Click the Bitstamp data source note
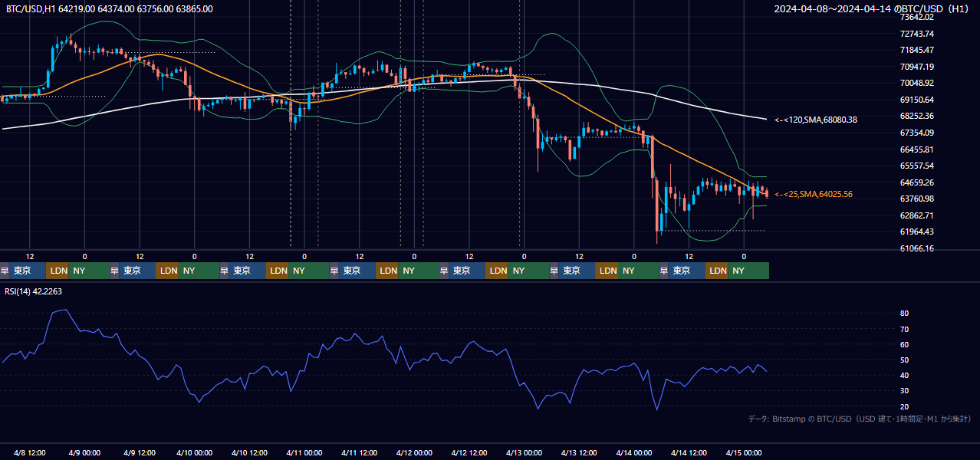The width and height of the screenshot is (980, 460). (860, 419)
